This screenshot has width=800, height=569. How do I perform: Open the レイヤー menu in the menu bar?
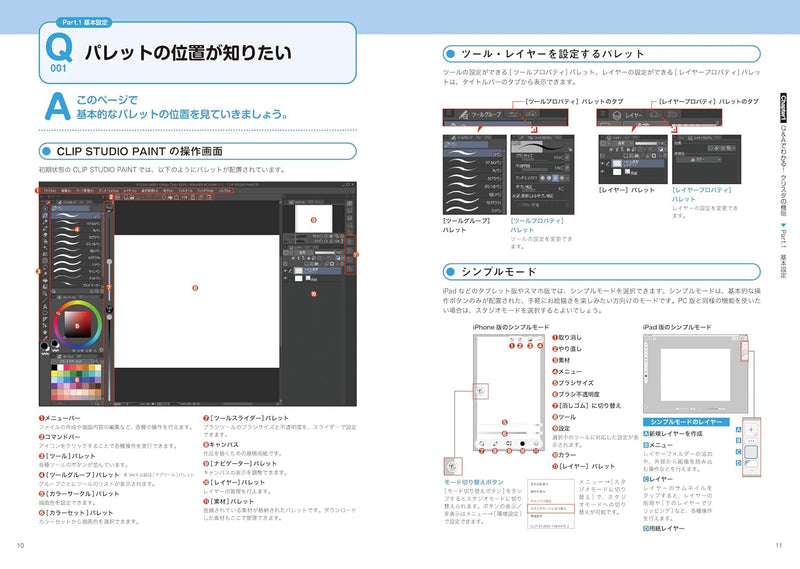click(130, 191)
